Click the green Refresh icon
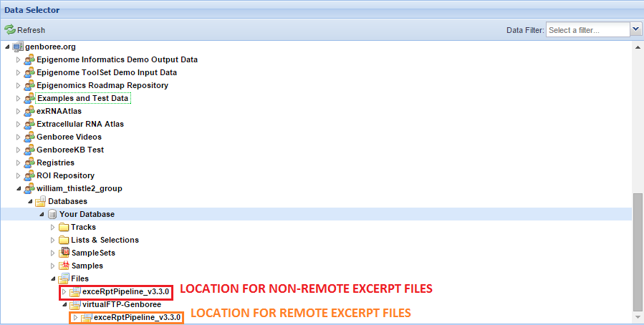Viewport: 644px width, 325px height. pyautogui.click(x=9, y=30)
